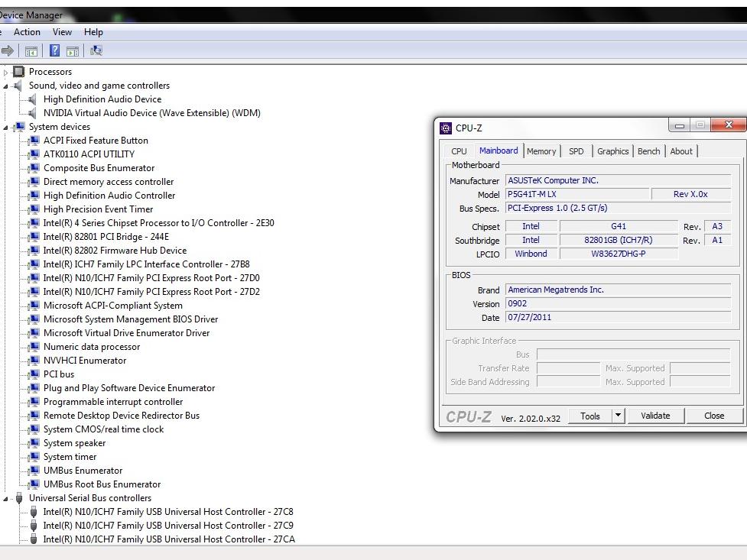This screenshot has height=560, width=747.
Task: Click the PCI bus device icon
Action: pos(34,374)
